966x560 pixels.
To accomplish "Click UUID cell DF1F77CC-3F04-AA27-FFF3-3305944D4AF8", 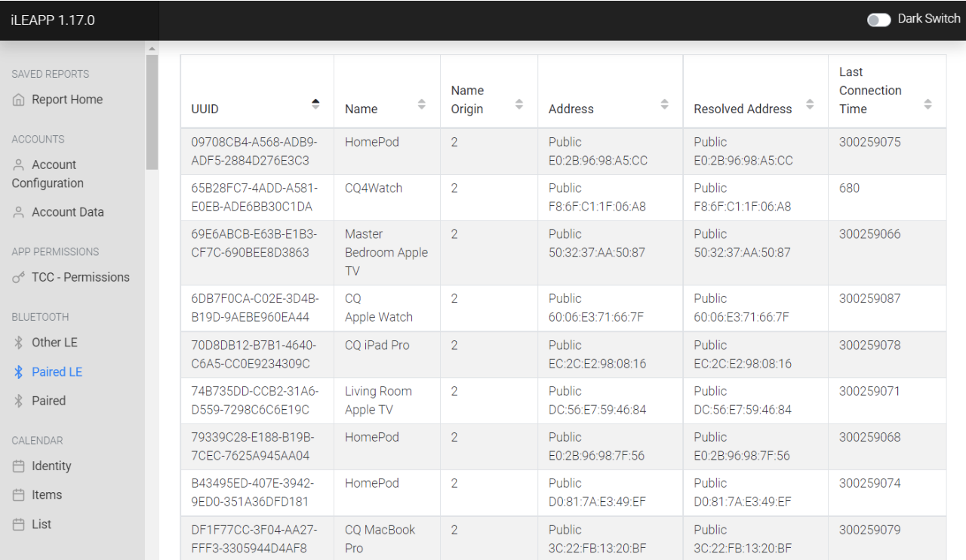I will (257, 538).
